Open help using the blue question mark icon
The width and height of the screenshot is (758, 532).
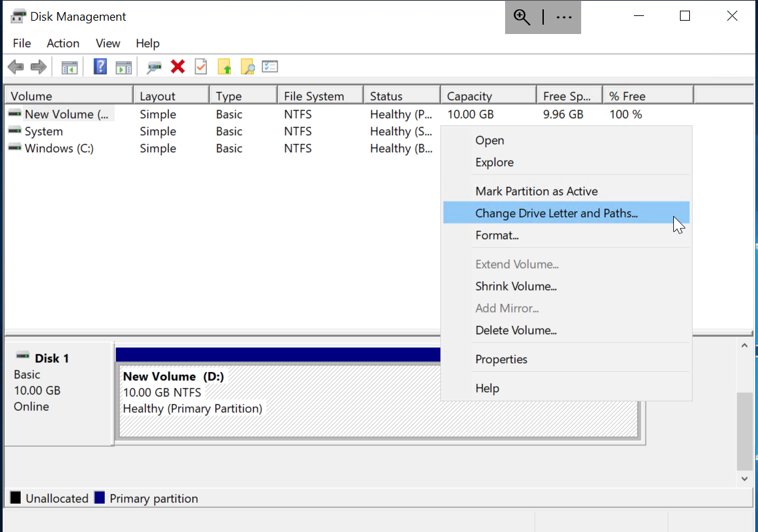click(x=99, y=66)
